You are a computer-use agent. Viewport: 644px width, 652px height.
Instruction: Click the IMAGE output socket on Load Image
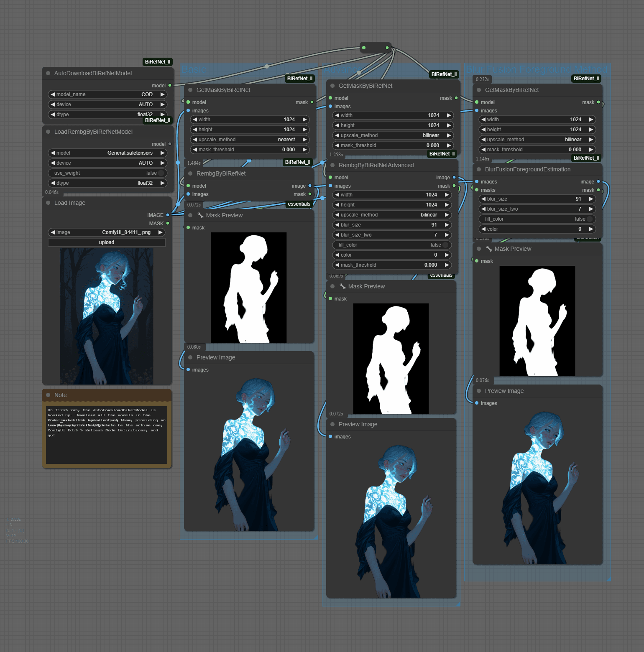(168, 215)
